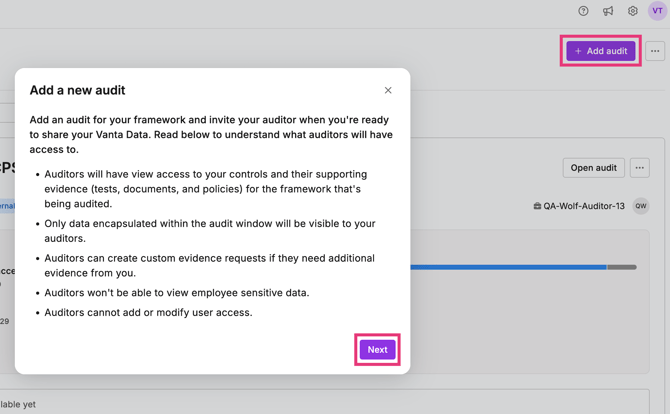The height and width of the screenshot is (414, 670).
Task: Click the bullet about custom evidence requests
Action: (209, 265)
